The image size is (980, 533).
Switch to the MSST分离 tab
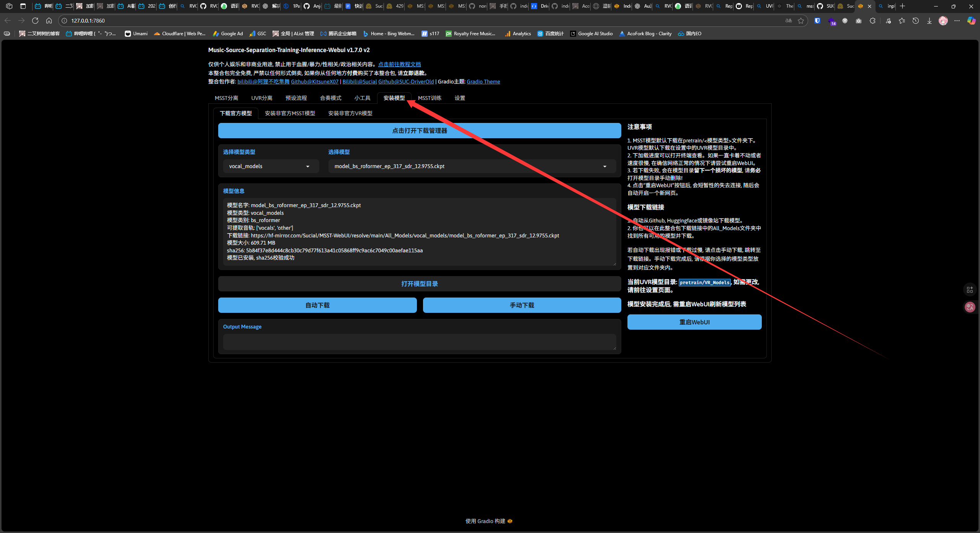(226, 98)
